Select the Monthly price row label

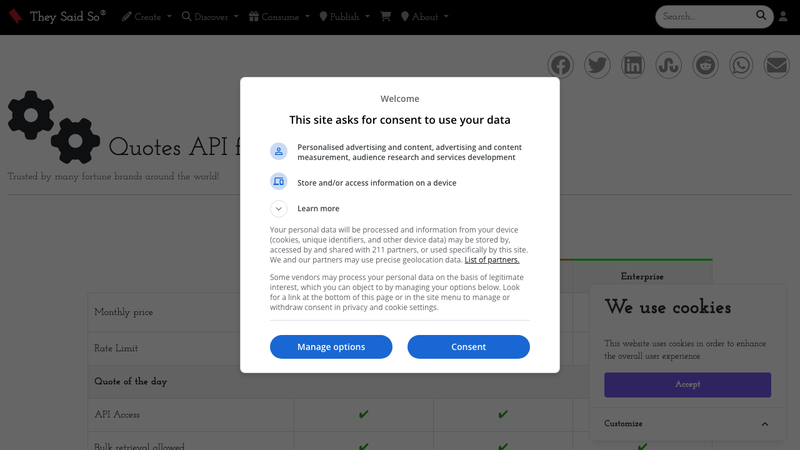(123, 312)
